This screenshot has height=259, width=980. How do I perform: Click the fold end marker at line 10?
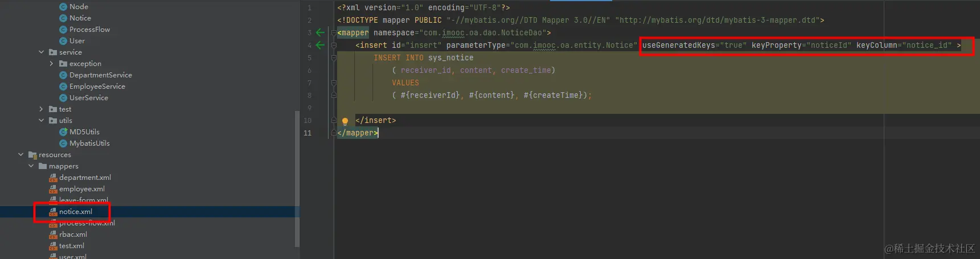pyautogui.click(x=334, y=120)
